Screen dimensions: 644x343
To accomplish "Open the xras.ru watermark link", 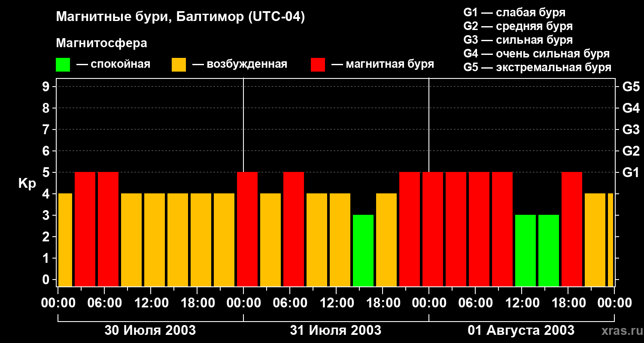I will [x=620, y=331].
